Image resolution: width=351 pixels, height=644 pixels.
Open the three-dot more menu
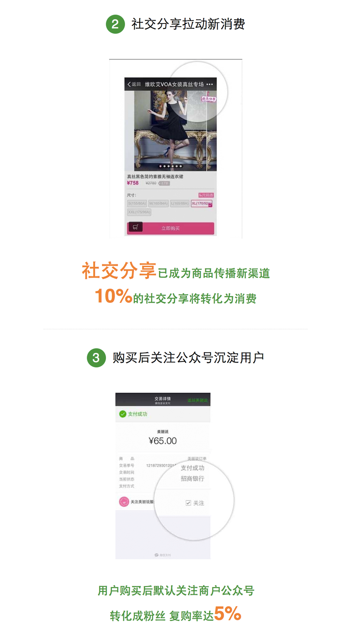pyautogui.click(x=210, y=84)
